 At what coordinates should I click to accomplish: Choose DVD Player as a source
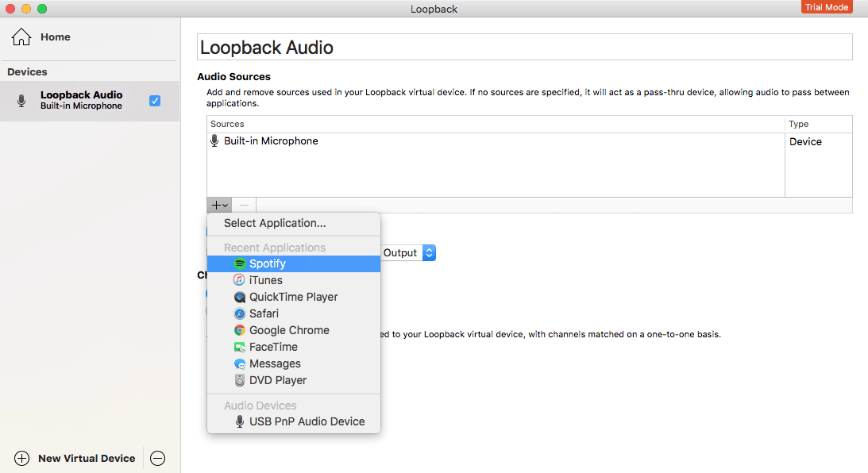293,380
